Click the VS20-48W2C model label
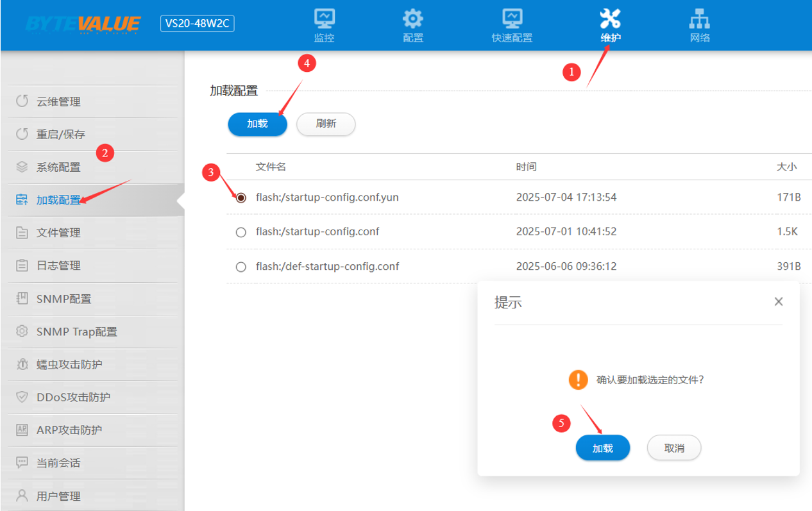 [197, 24]
